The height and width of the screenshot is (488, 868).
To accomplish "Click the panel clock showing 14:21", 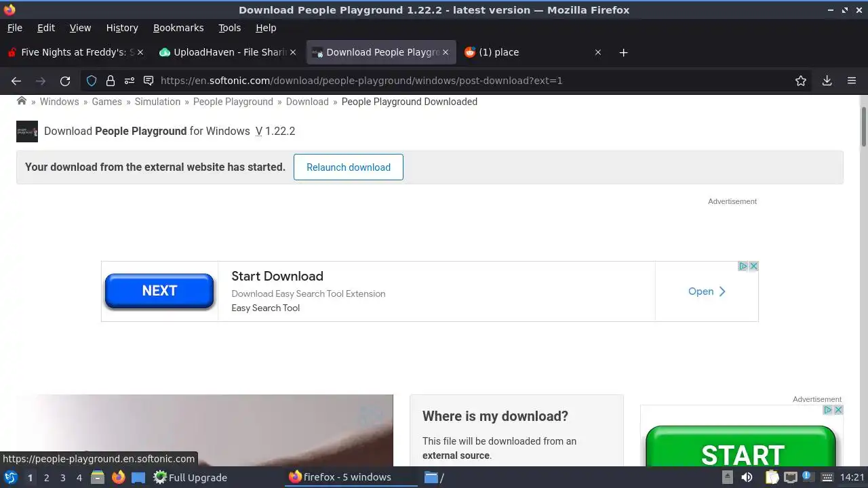I will point(852,477).
